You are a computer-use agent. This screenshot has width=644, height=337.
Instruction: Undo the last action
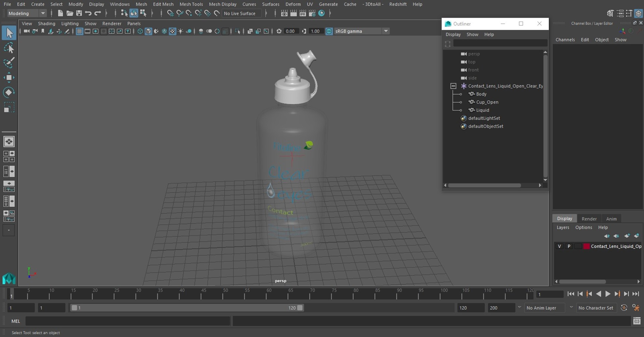click(88, 13)
